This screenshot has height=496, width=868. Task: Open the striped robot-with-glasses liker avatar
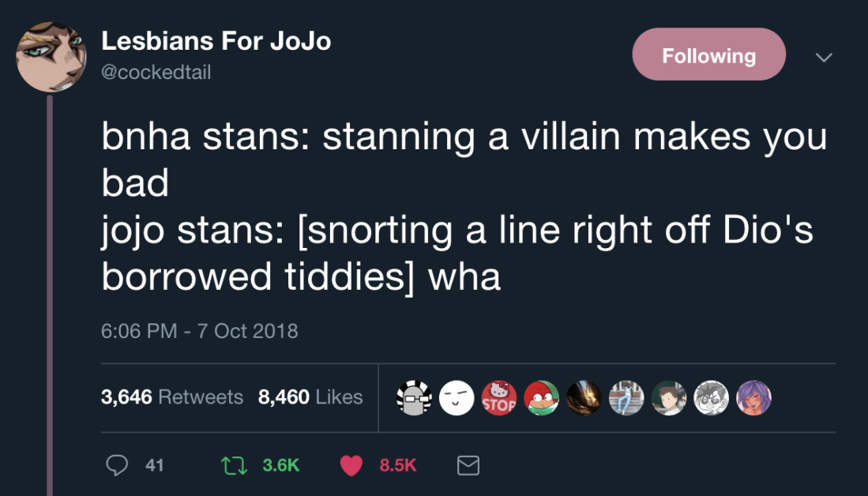414,398
